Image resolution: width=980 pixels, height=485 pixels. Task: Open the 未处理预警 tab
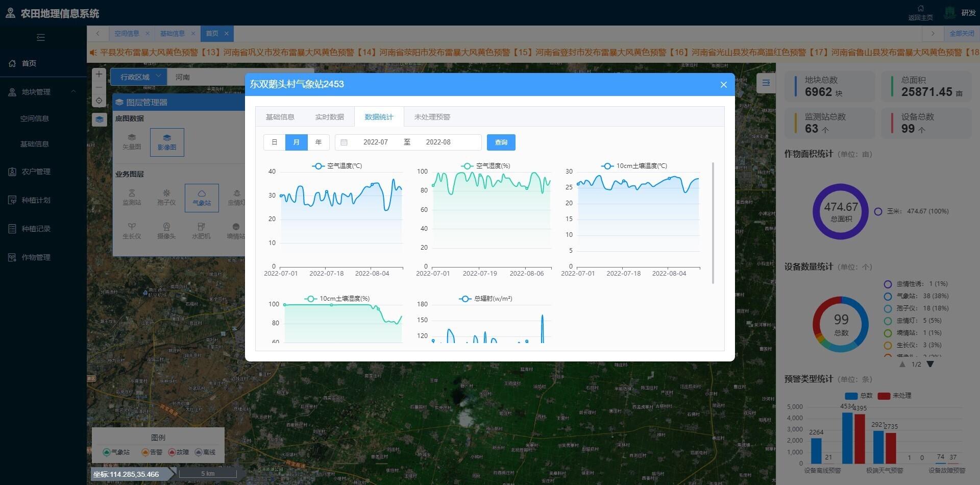click(x=432, y=117)
